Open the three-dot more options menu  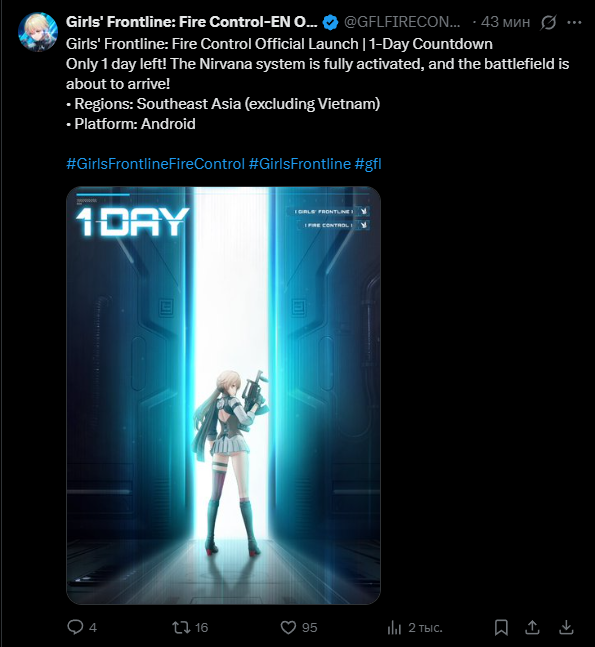coord(574,22)
